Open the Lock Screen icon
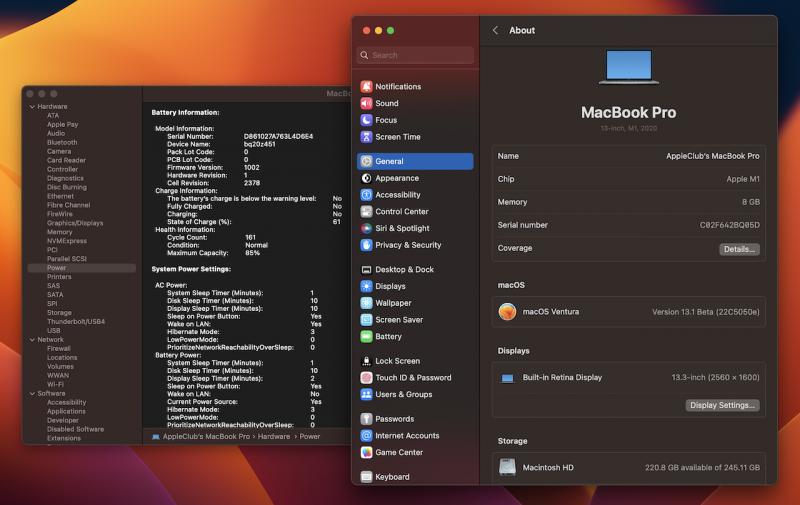 pos(366,361)
